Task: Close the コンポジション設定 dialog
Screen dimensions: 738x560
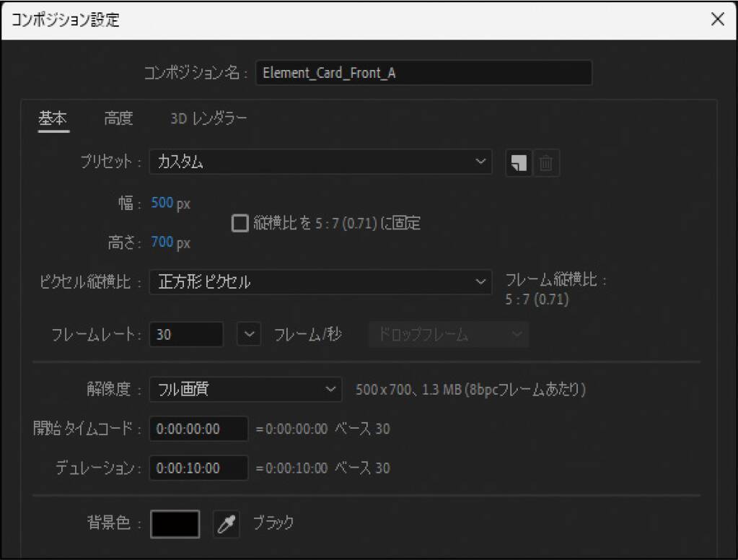Action: coord(717,20)
